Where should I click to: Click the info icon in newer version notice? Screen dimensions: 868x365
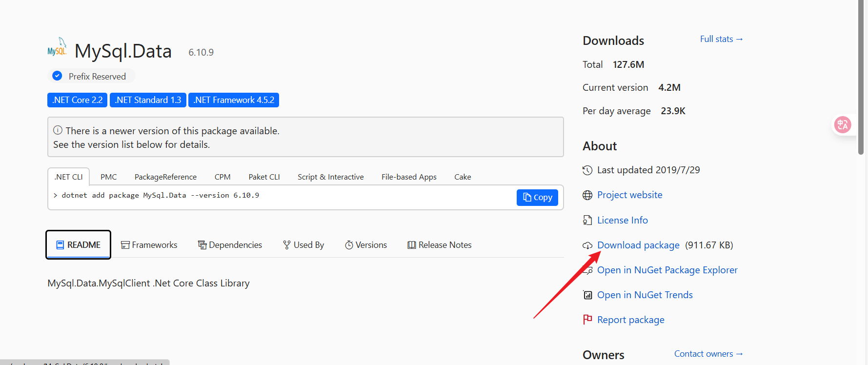click(58, 130)
